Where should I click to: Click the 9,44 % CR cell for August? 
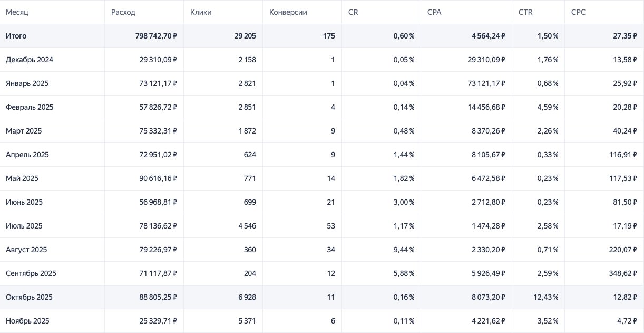click(x=404, y=250)
